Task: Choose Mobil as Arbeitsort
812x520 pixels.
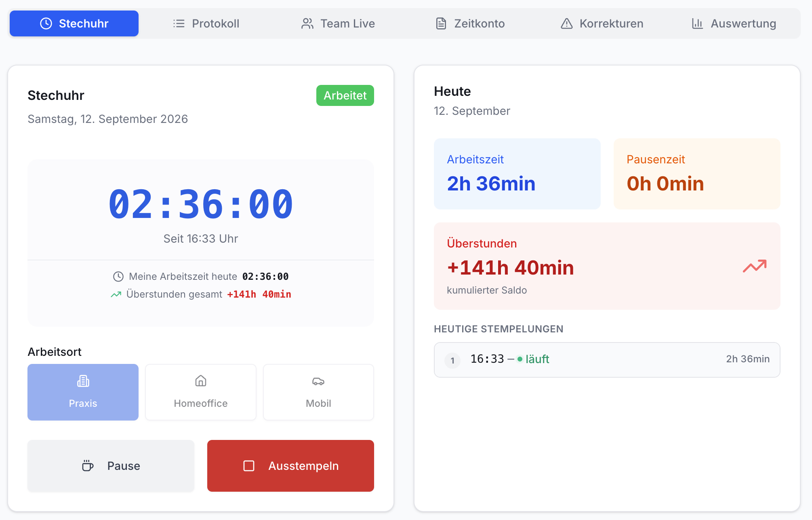Action: [318, 392]
